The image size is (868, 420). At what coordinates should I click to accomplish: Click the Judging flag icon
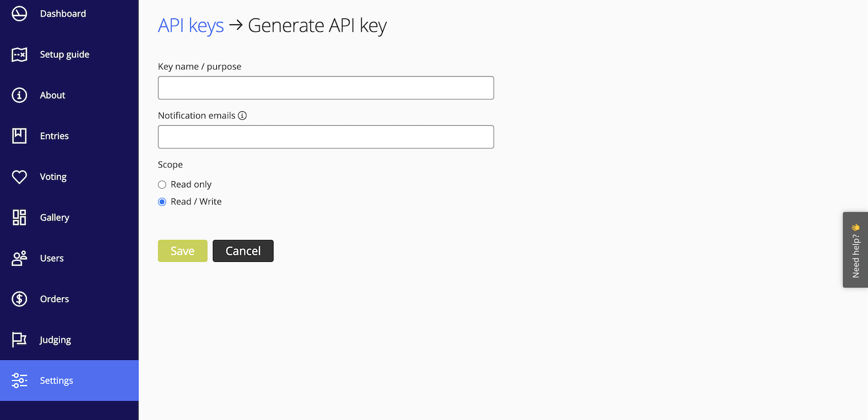point(19,340)
